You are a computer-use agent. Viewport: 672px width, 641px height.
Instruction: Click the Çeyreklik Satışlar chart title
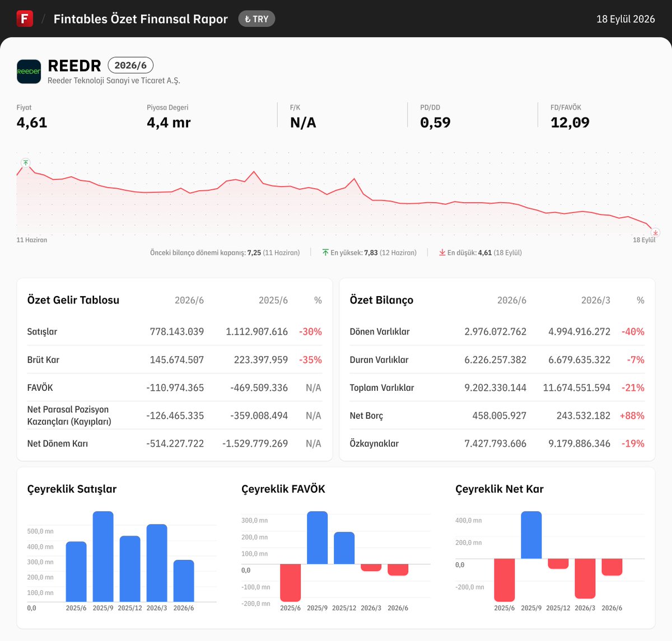point(72,489)
